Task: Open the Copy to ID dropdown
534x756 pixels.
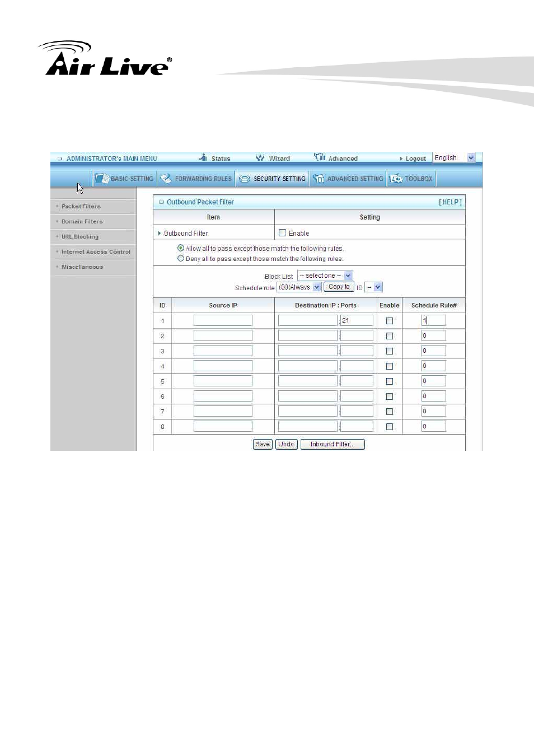Action: (373, 287)
